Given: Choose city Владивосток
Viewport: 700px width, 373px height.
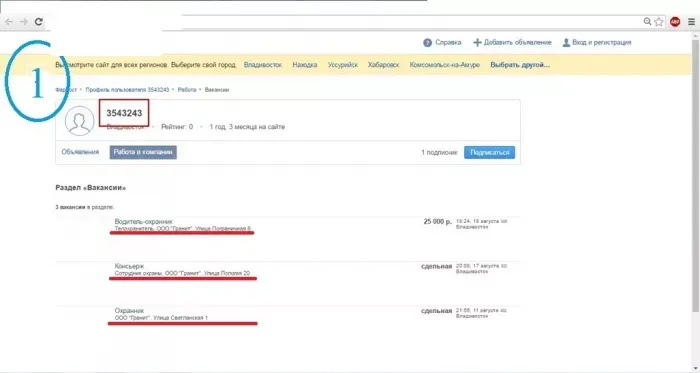Looking at the screenshot, I should (x=263, y=65).
